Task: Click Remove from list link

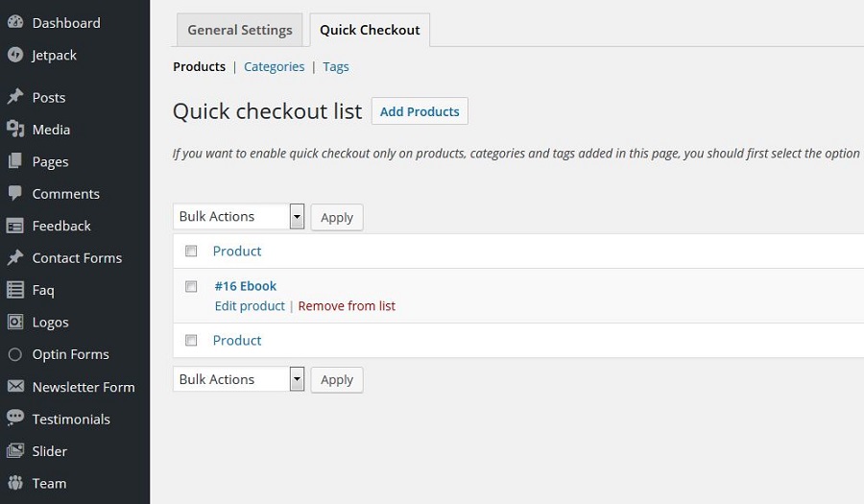Action: pos(347,306)
